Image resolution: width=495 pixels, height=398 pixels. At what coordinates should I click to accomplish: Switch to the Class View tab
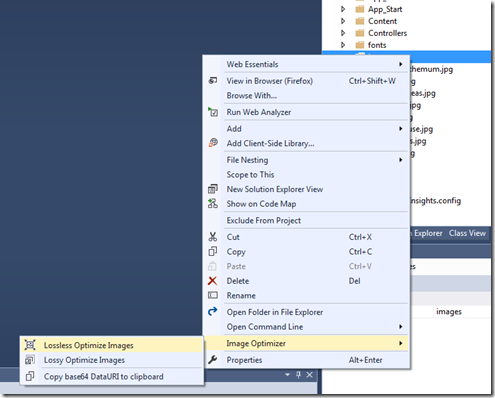point(467,233)
